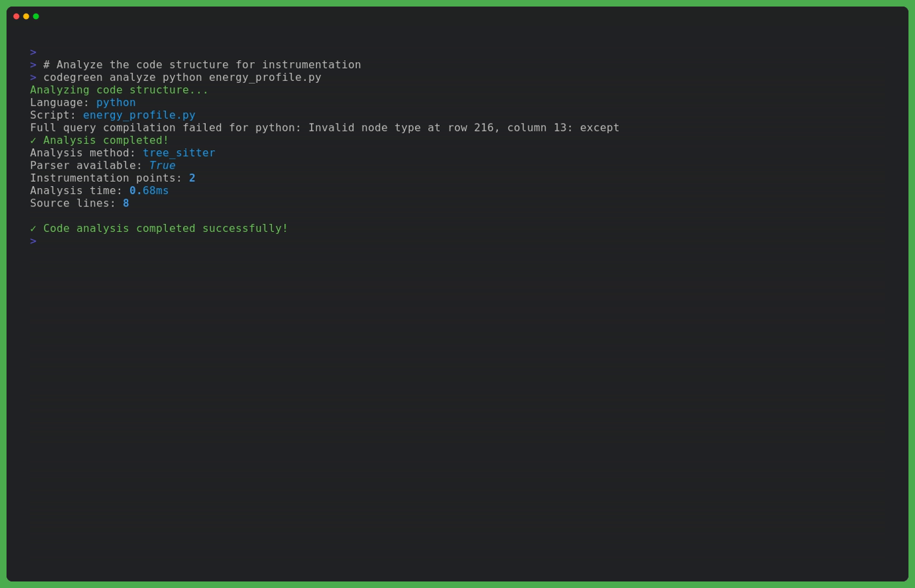The height and width of the screenshot is (588, 915).
Task: Click the source lines number 8
Action: (126, 203)
